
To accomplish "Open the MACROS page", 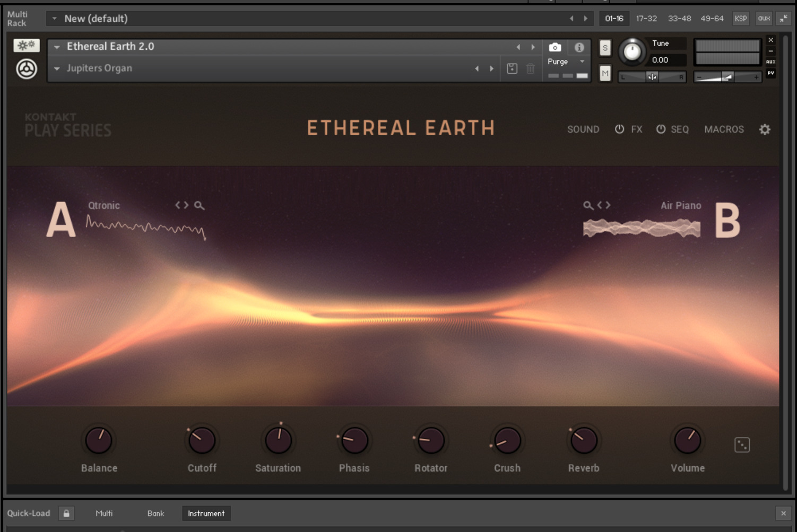I will click(x=724, y=129).
